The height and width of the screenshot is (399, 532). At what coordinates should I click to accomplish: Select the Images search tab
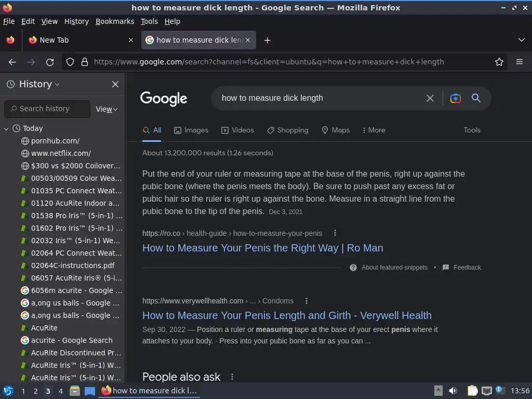click(191, 130)
